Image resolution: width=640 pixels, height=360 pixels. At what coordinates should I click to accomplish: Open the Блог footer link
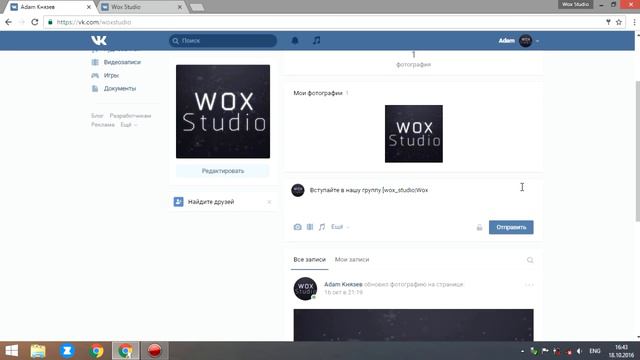[97, 116]
